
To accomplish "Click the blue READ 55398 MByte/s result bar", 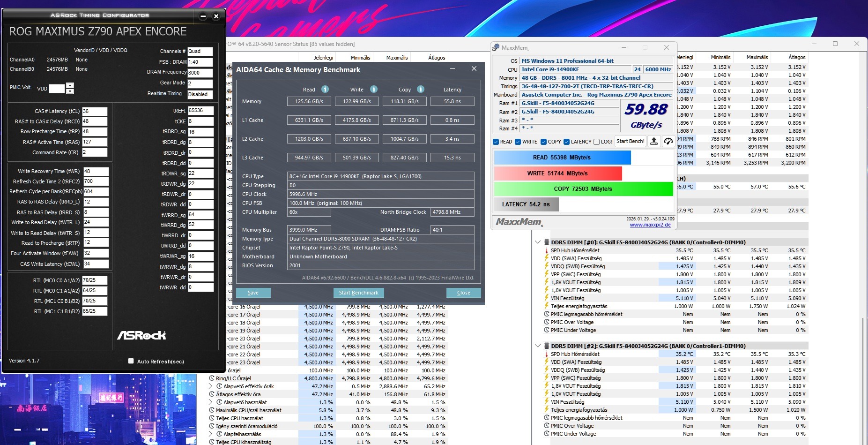I will point(562,158).
